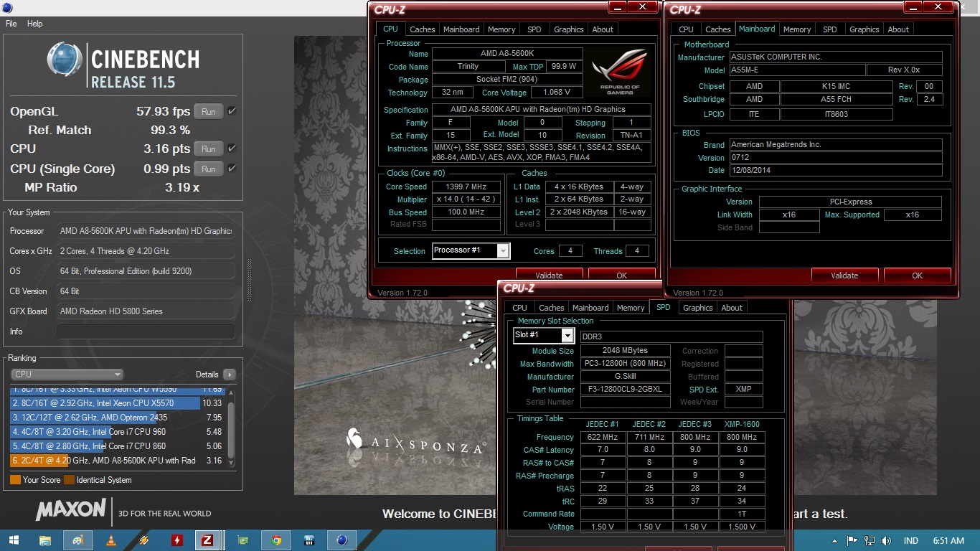Click the GFX Board value AMD Radeon HD 5800 Series

(x=146, y=311)
